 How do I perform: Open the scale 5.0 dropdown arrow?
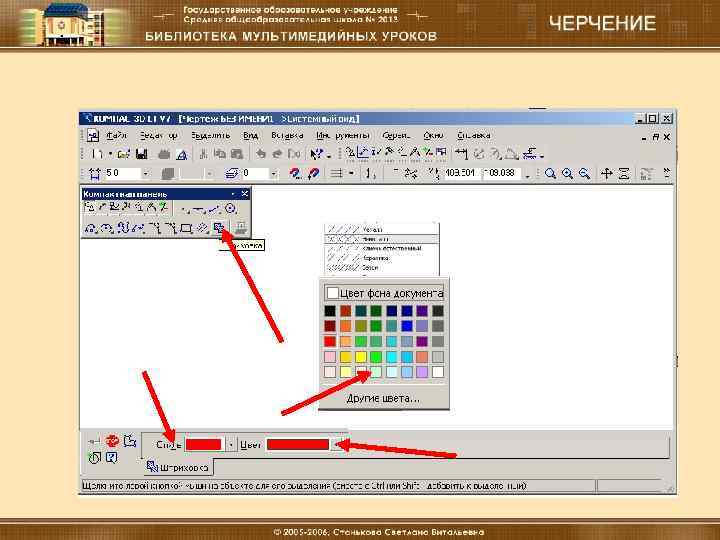(145, 174)
